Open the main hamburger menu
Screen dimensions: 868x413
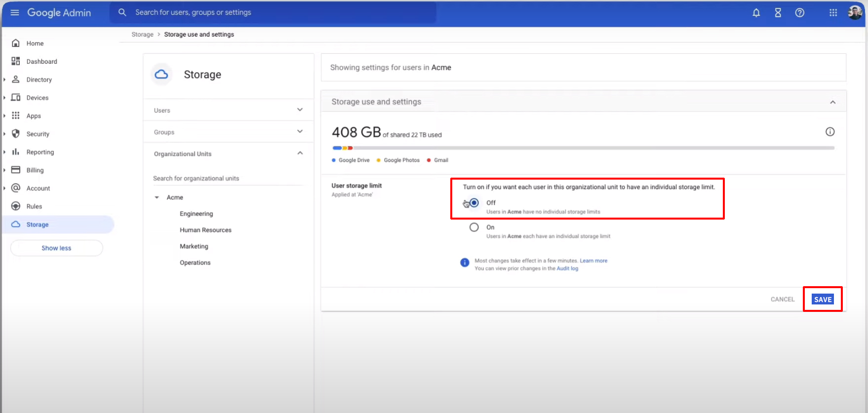[x=15, y=12]
